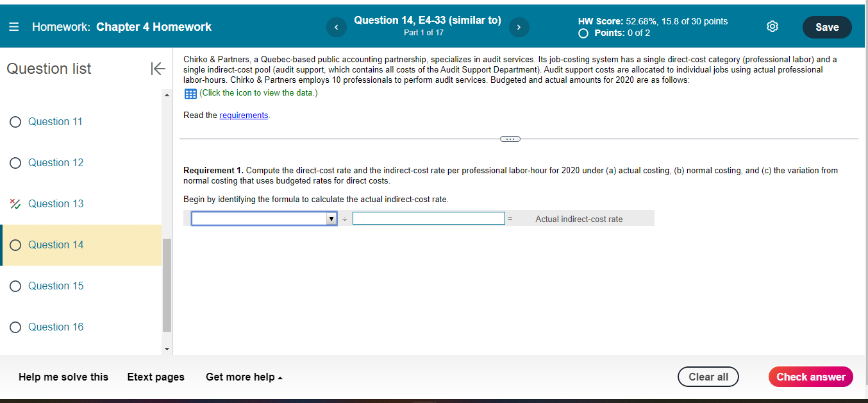The width and height of the screenshot is (868, 403).
Task: Collapse the Question list panel
Action: (x=158, y=69)
